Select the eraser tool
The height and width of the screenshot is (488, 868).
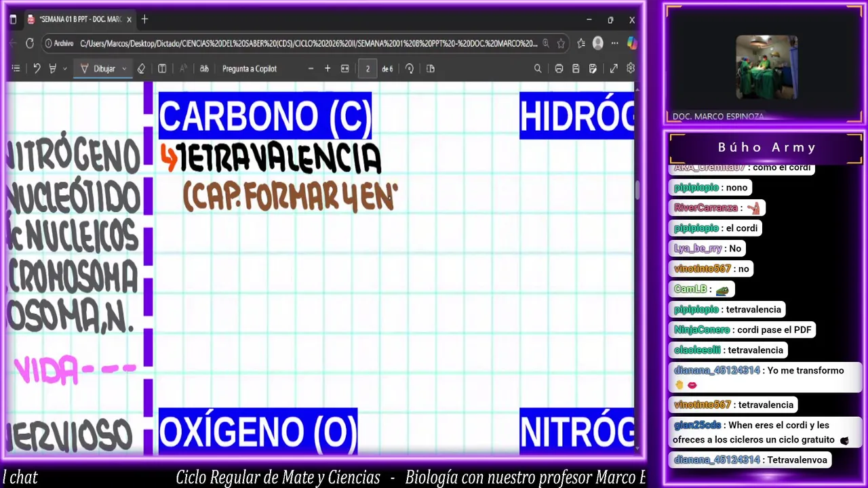tap(141, 68)
